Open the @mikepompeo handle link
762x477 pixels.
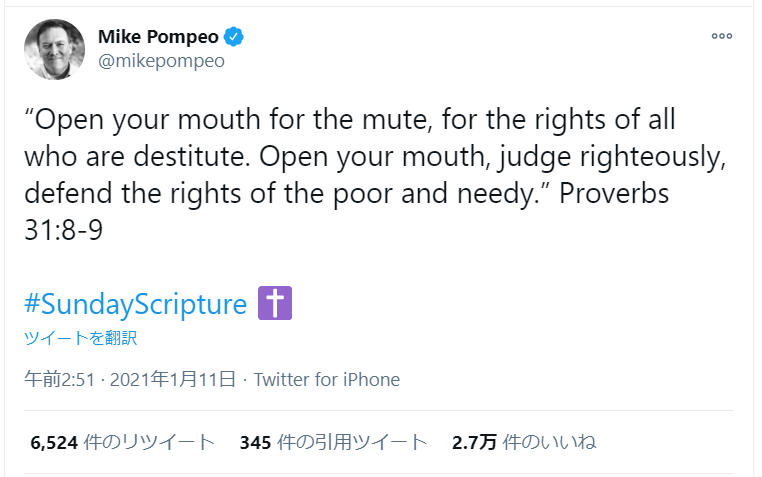click(161, 61)
